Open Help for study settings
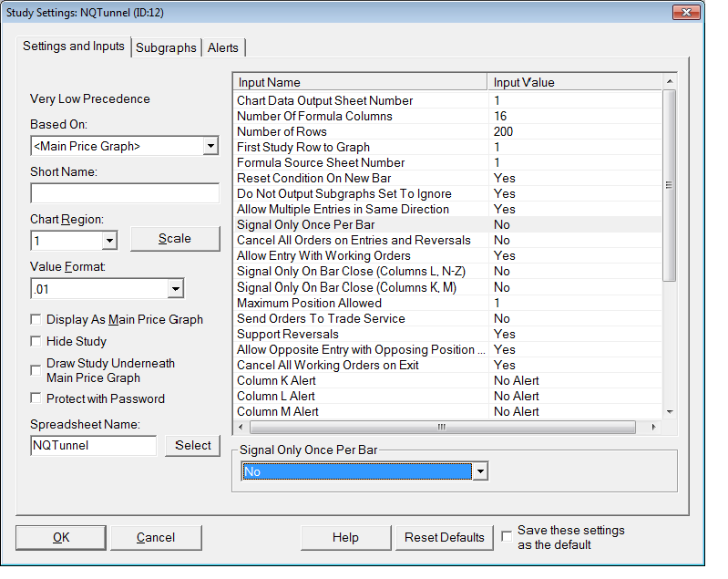The width and height of the screenshot is (728, 579). click(x=346, y=538)
